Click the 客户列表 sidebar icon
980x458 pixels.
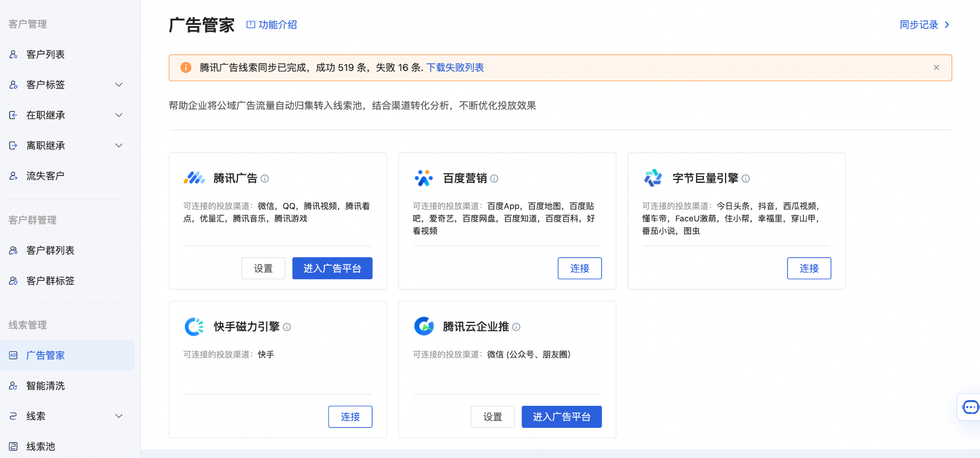point(13,54)
